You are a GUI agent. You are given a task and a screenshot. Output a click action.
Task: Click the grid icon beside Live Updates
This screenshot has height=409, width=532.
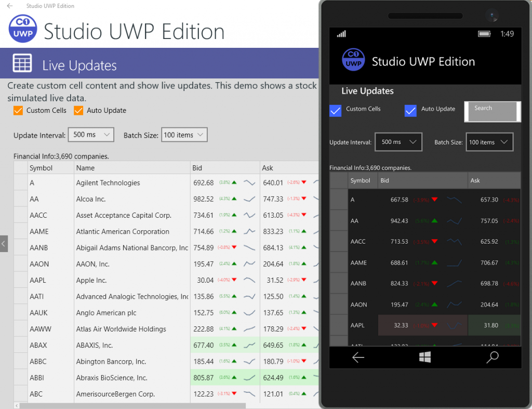click(22, 63)
